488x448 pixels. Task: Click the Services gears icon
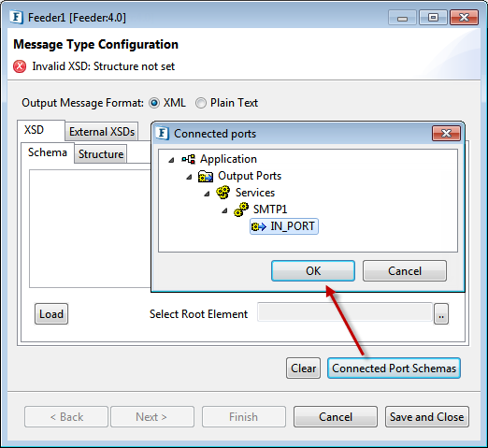[x=223, y=193]
